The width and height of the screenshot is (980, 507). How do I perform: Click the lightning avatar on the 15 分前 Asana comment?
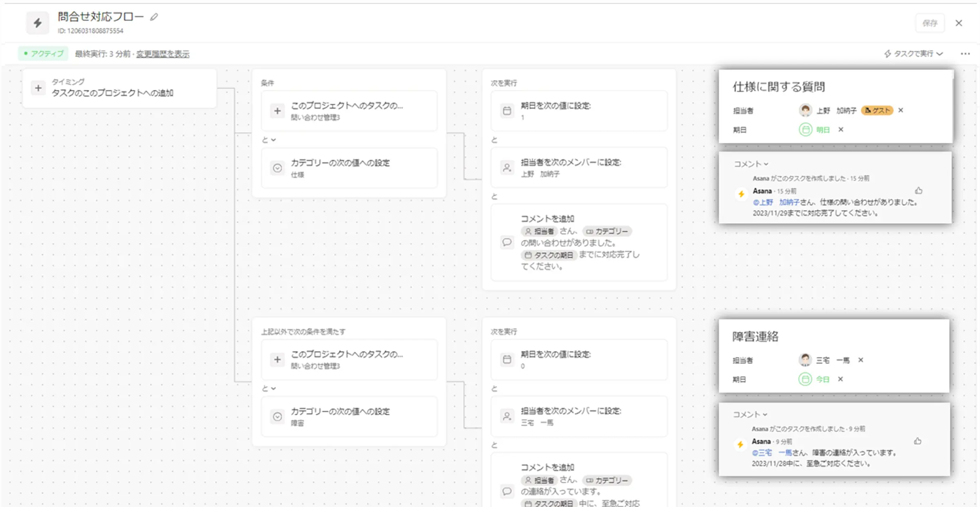coord(741,194)
